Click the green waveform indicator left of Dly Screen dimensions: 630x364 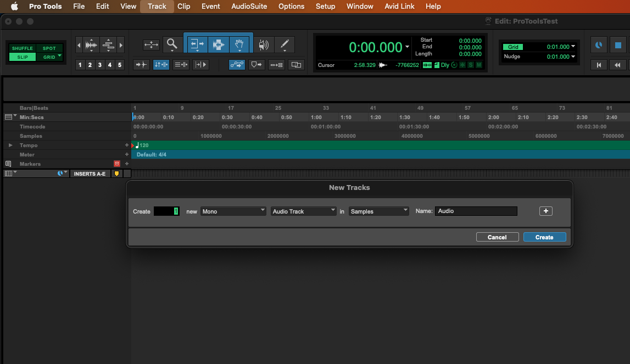tap(427, 65)
